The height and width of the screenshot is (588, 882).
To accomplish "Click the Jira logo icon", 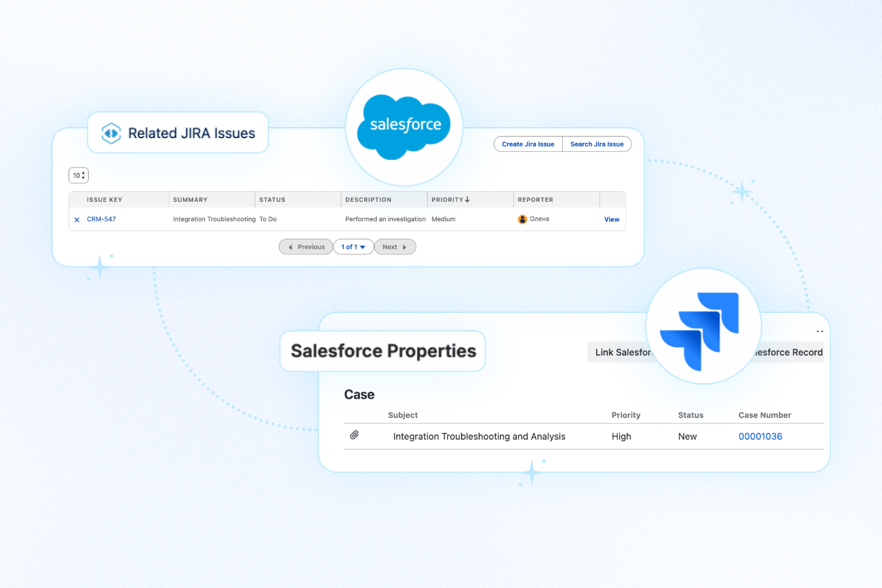I will click(700, 331).
